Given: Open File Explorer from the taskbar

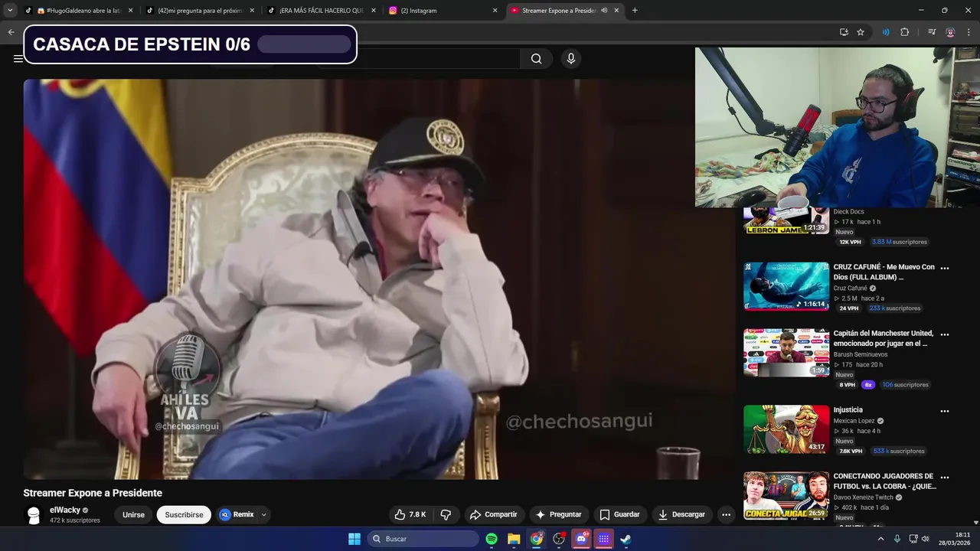Looking at the screenshot, I should pos(514,539).
